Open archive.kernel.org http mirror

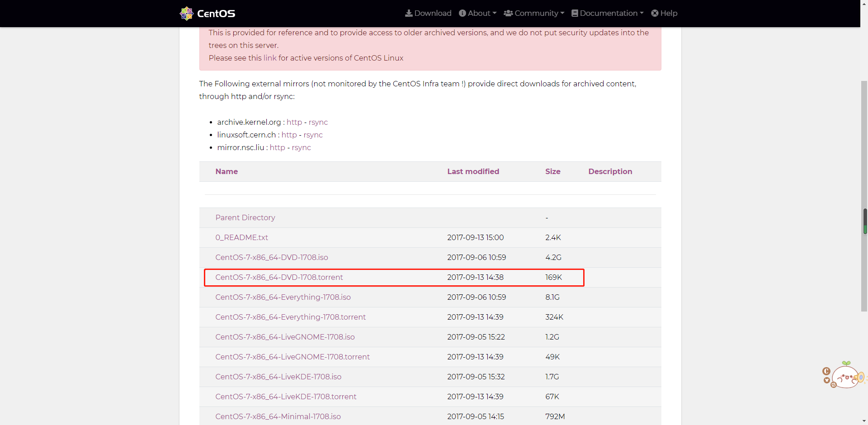click(x=294, y=122)
